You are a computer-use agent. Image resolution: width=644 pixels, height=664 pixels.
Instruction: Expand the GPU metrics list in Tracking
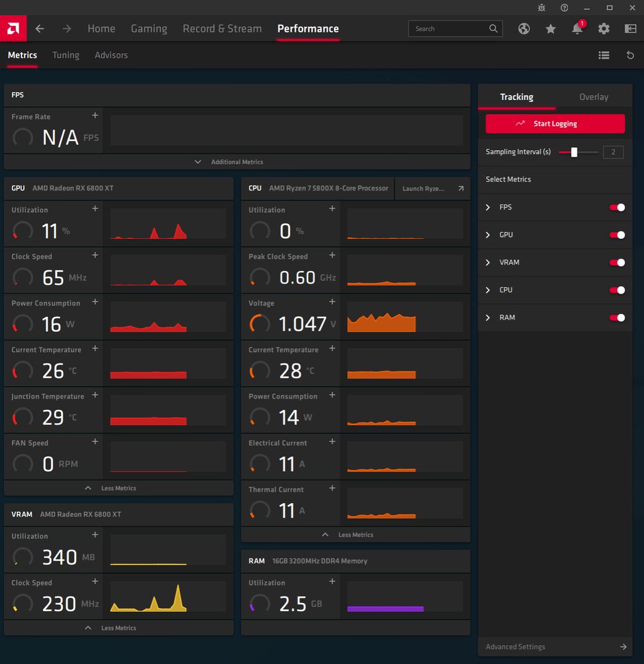[x=488, y=235]
